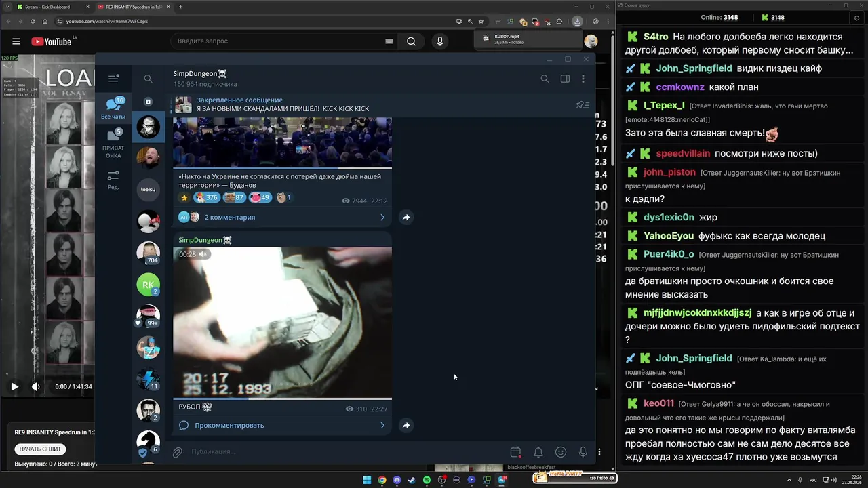Open YouTube on-screen keyboard icon

[389, 41]
